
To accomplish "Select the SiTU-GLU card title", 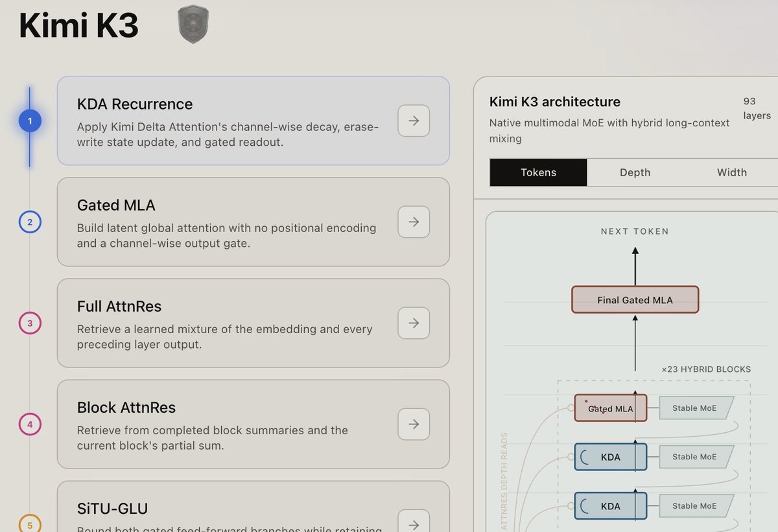I will [x=113, y=509].
